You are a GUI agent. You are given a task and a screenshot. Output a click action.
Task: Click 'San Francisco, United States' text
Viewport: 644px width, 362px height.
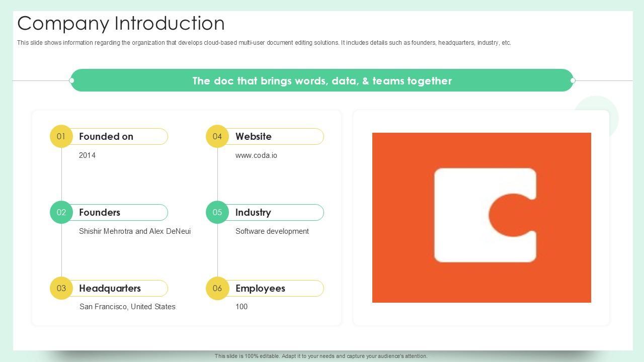[x=127, y=307]
